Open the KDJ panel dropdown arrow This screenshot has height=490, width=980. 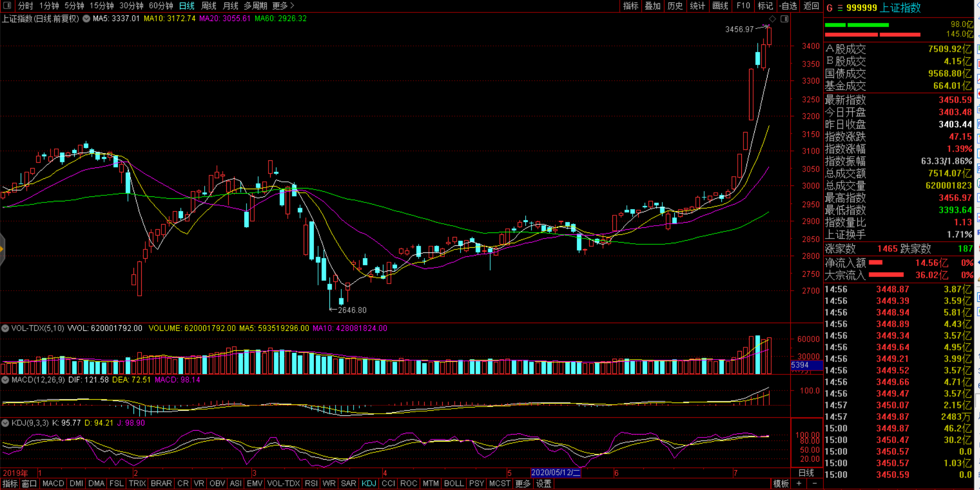5,423
